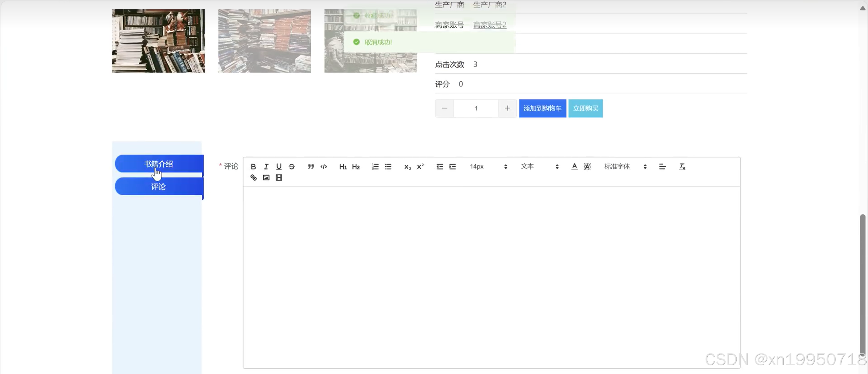The height and width of the screenshot is (374, 868).
Task: Toggle bold formatting in comment editor
Action: coord(253,167)
